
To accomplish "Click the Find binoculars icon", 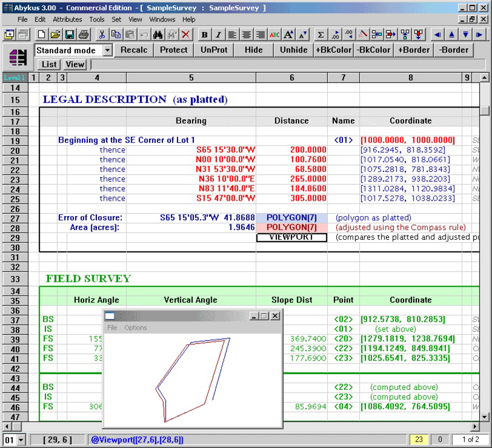I will pyautogui.click(x=158, y=35).
